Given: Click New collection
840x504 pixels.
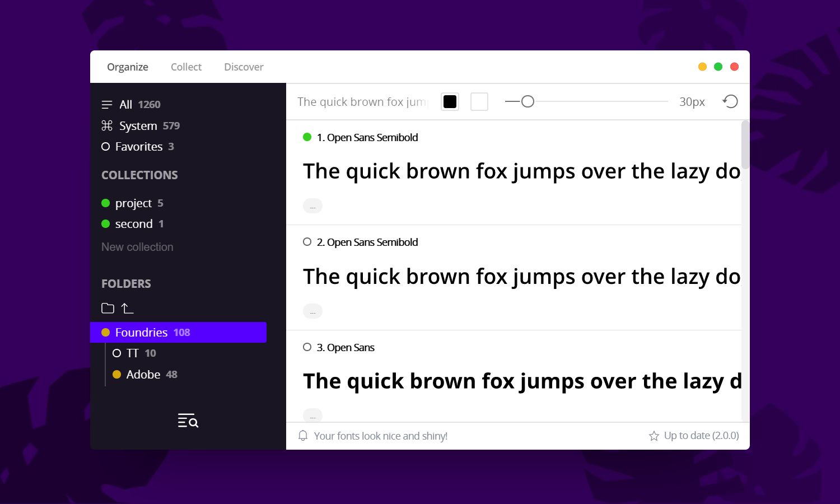Looking at the screenshot, I should click(x=137, y=246).
